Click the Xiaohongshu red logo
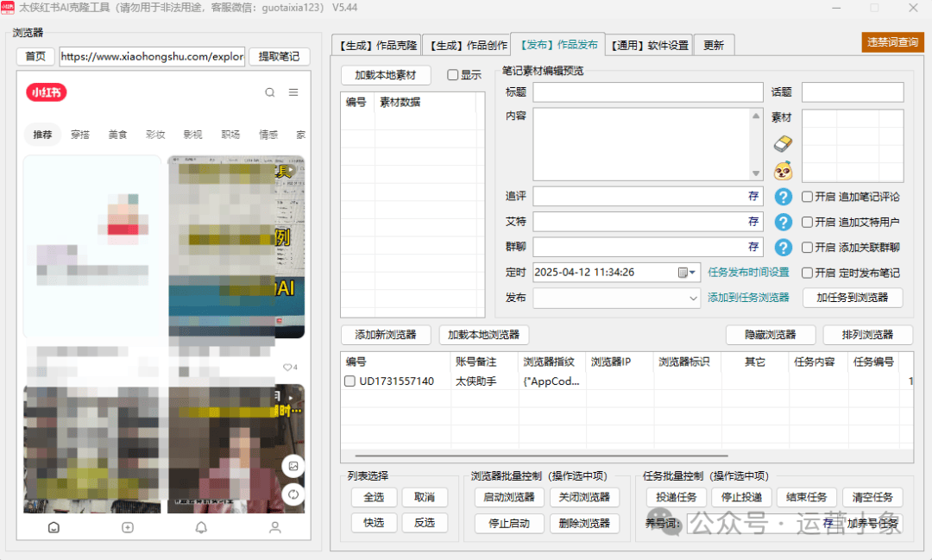Image resolution: width=932 pixels, height=560 pixels. tap(47, 92)
